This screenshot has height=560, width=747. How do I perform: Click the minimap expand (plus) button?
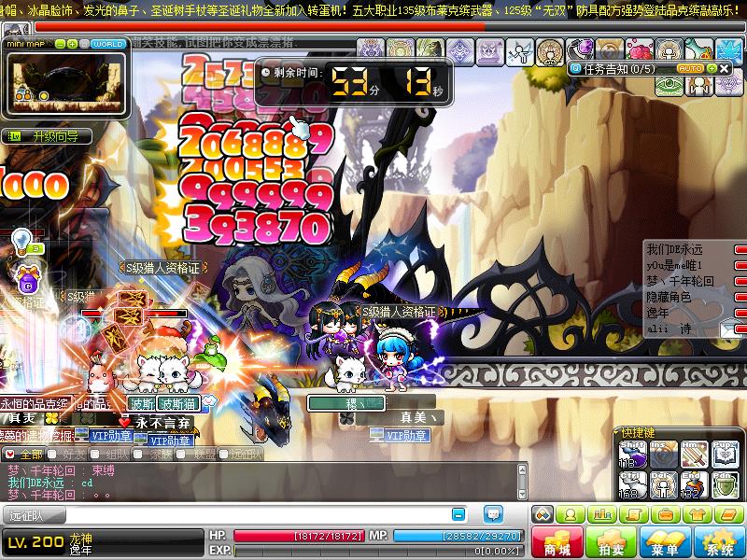click(72, 44)
